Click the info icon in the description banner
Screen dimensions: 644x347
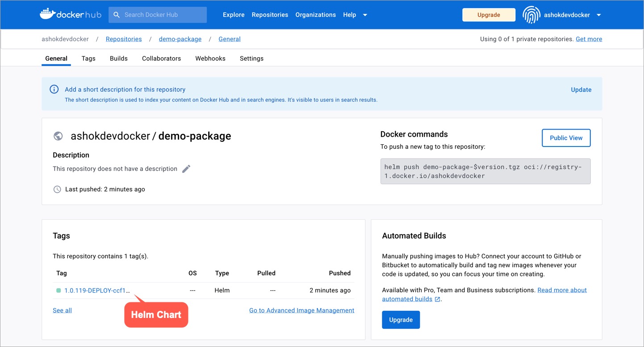(x=54, y=89)
